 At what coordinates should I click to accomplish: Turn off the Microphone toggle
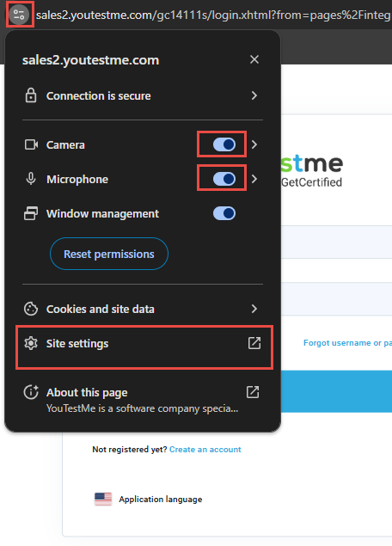tap(224, 179)
